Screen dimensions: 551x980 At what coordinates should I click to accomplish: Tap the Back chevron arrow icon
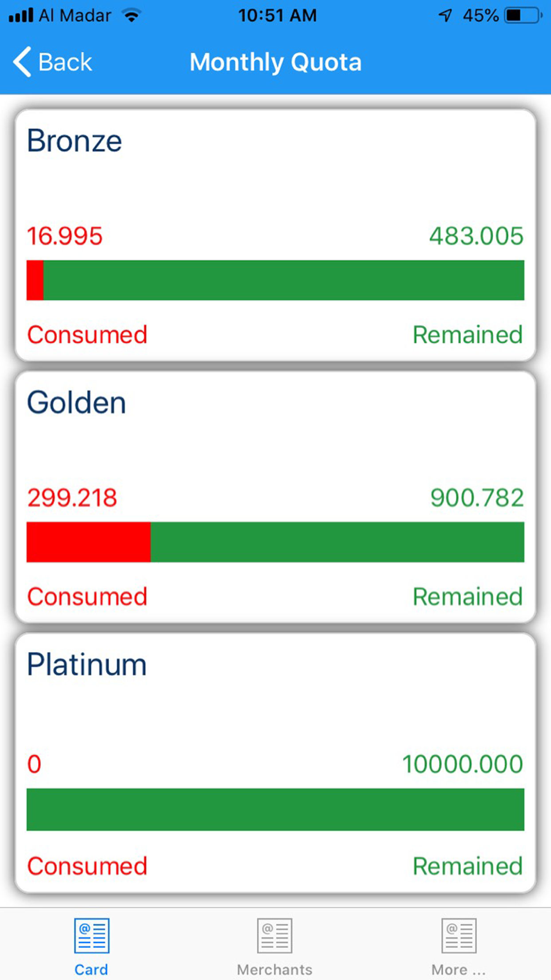coord(22,62)
